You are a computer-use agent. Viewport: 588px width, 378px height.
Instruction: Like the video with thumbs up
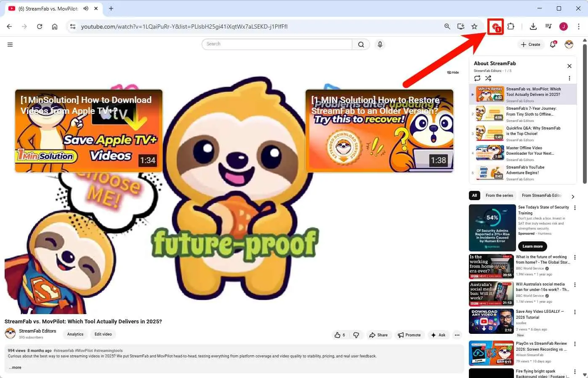pyautogui.click(x=340, y=335)
